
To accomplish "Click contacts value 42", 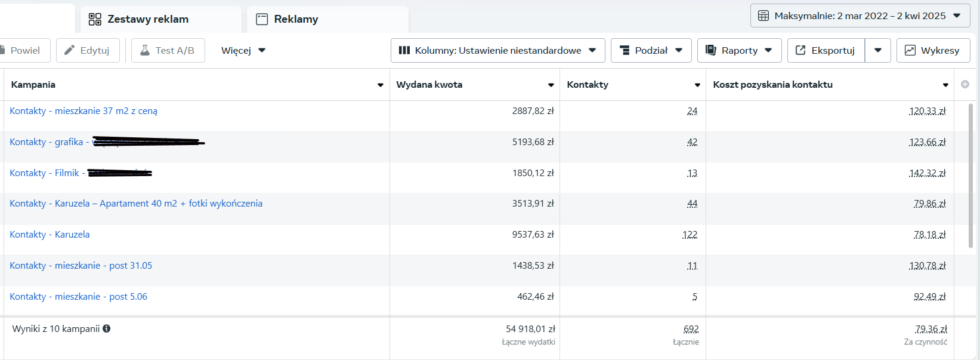I will (x=693, y=142).
